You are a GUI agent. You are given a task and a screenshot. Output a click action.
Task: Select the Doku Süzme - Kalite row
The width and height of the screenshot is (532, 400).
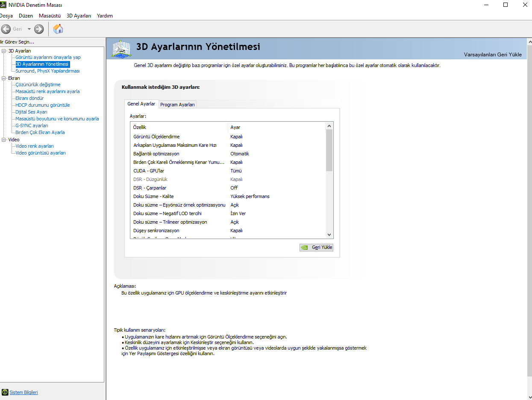[228, 196]
